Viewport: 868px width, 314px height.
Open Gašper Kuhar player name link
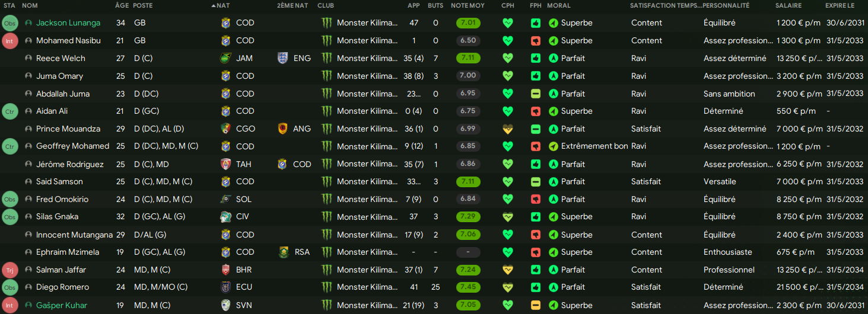point(62,306)
